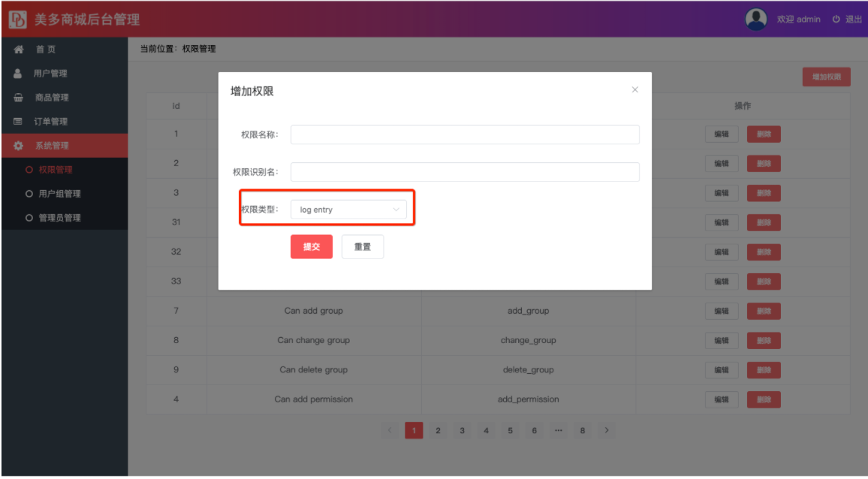Edit the row with id 31
The height and width of the screenshot is (479, 868).
pyautogui.click(x=722, y=223)
